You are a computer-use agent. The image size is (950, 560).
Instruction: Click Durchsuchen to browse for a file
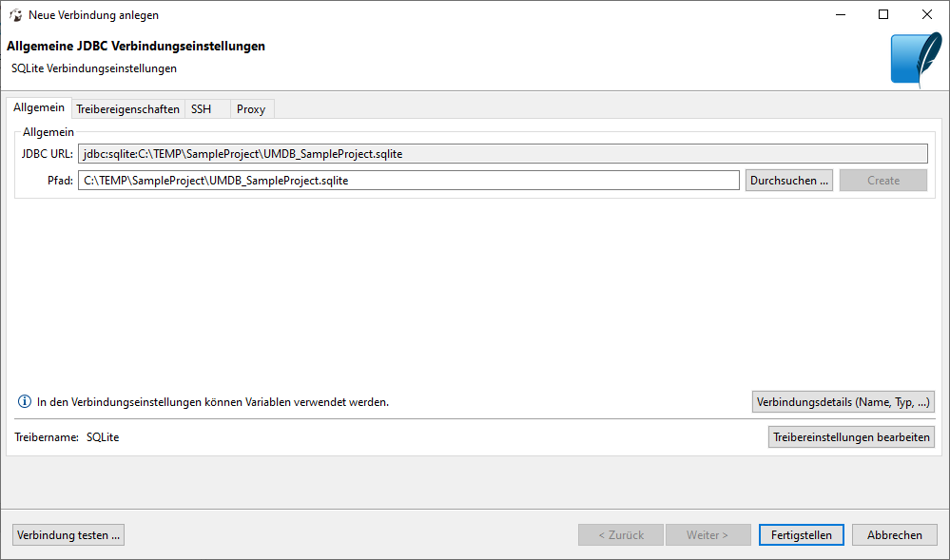(788, 180)
